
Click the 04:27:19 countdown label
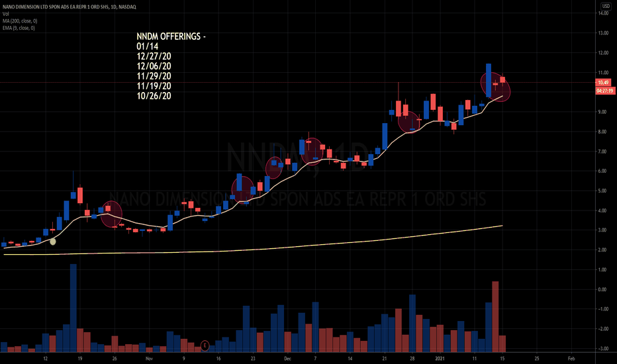pos(605,91)
